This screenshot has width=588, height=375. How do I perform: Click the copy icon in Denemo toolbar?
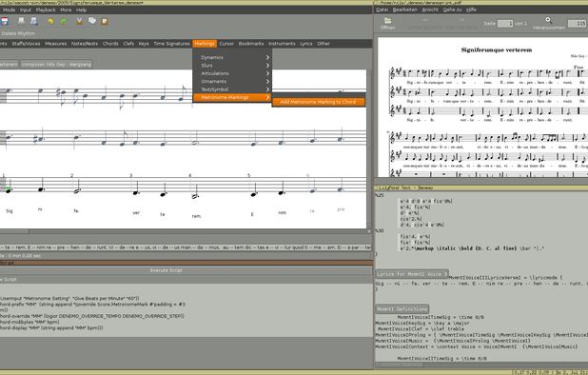point(92,21)
